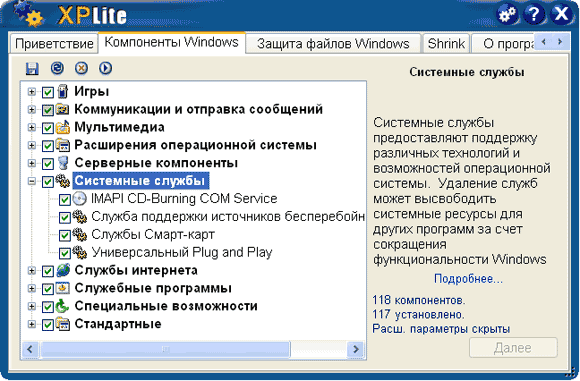Open the Защита файлов Windows tab

pos(333,44)
